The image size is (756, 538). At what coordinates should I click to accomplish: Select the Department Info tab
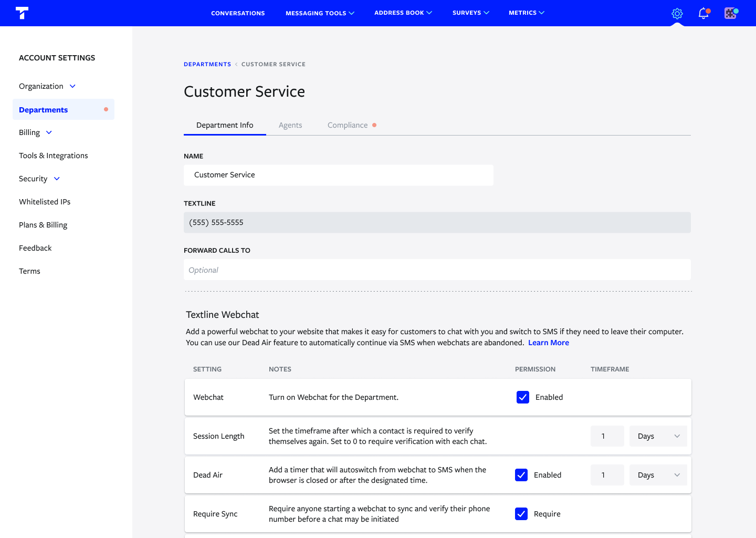tap(225, 125)
